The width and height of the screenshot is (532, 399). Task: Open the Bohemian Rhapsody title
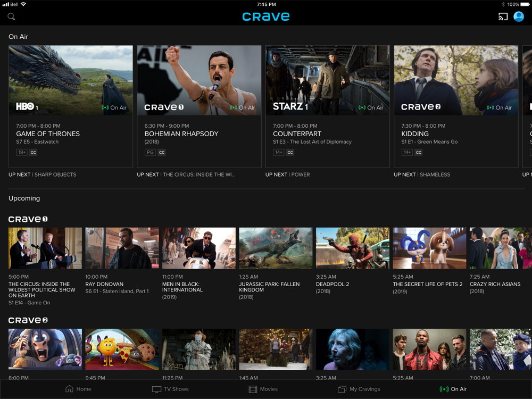pyautogui.click(x=181, y=134)
